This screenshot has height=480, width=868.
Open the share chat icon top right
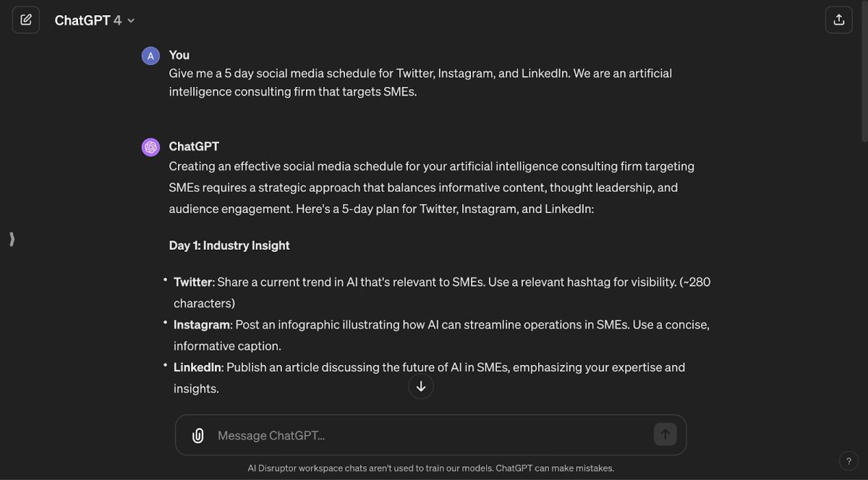[x=838, y=20]
